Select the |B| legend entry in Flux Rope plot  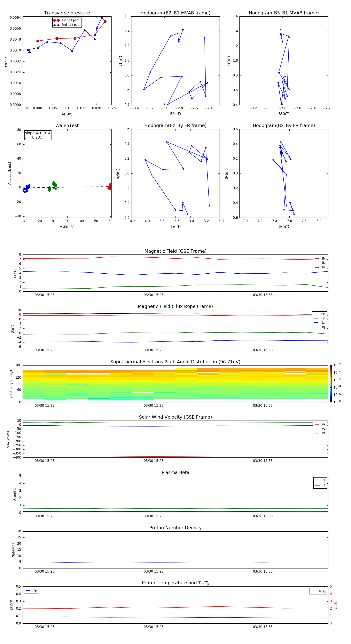point(320,327)
